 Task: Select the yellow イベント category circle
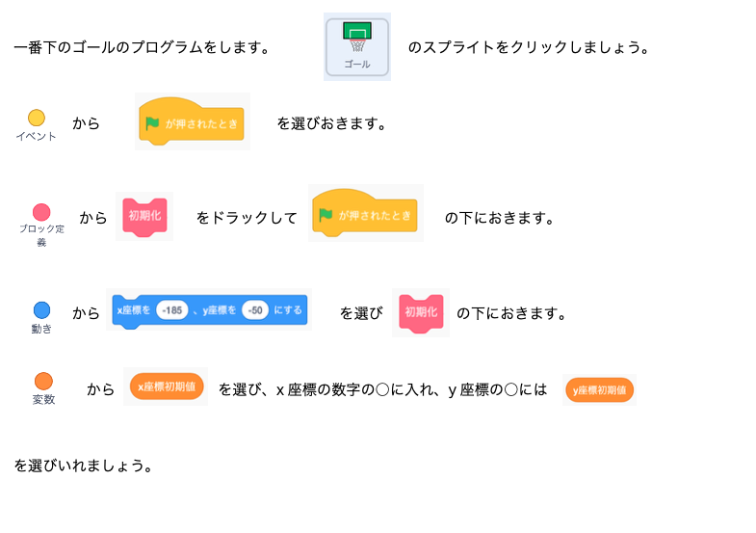(x=37, y=118)
